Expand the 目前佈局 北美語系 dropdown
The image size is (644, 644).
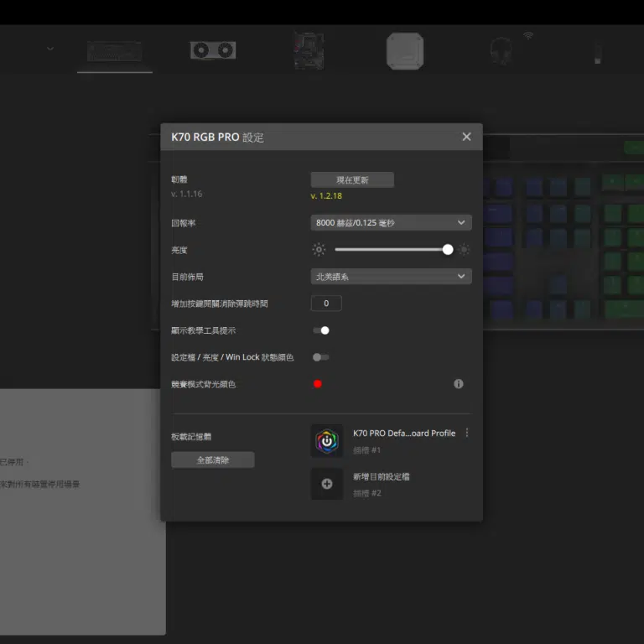tap(391, 277)
